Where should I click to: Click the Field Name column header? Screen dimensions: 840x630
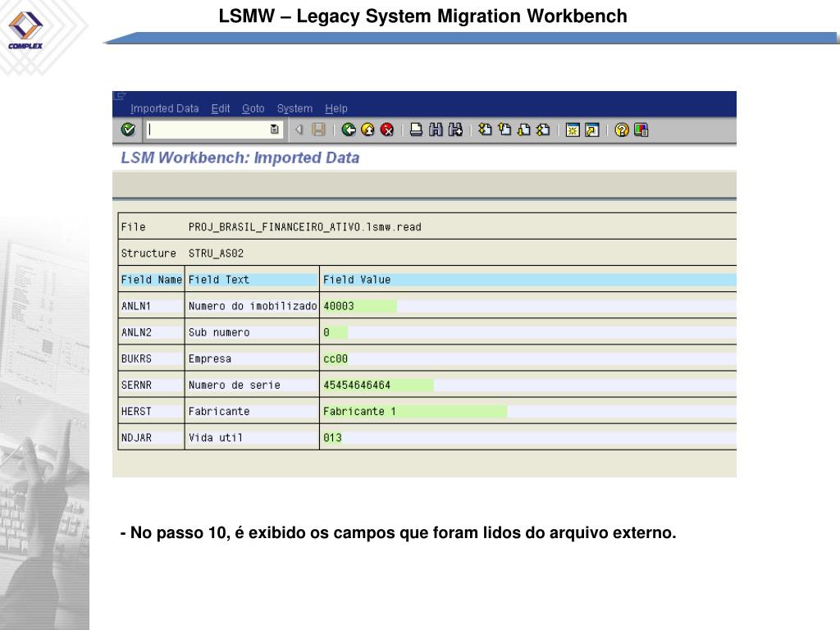(x=152, y=280)
